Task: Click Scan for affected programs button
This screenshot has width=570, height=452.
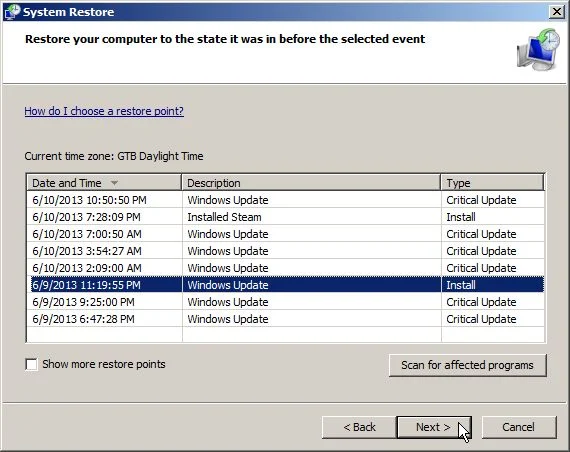Action: click(467, 365)
